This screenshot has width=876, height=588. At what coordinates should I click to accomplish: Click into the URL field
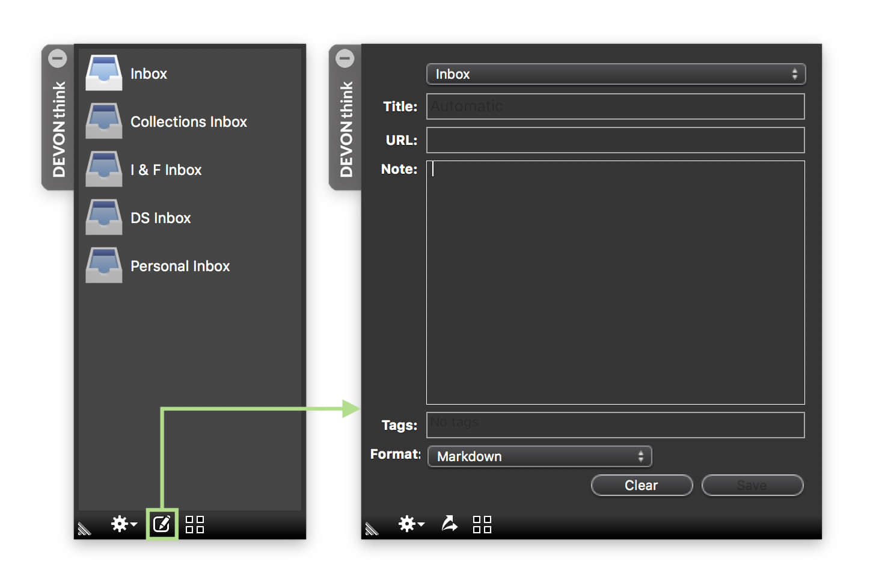(x=615, y=140)
